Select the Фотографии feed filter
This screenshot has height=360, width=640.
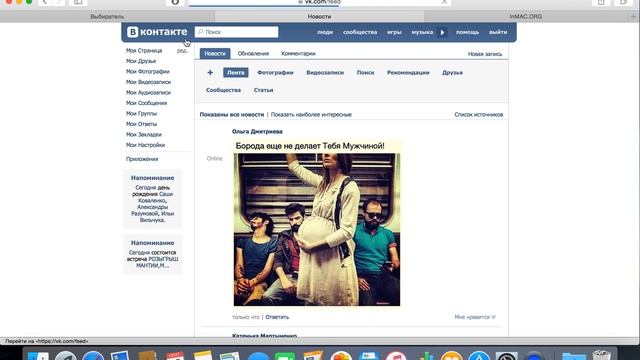click(275, 73)
